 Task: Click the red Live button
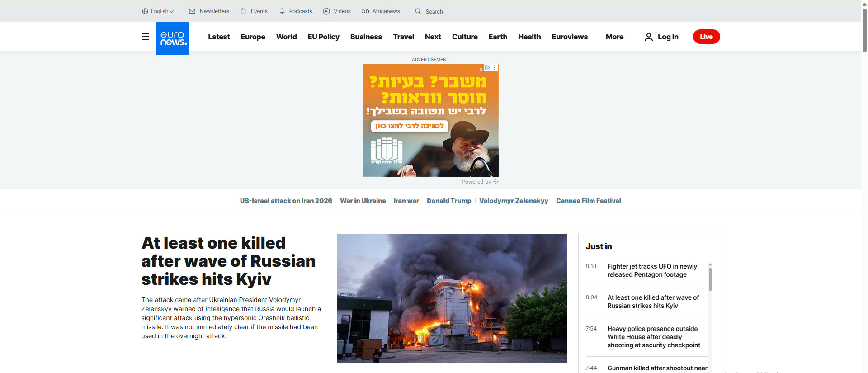pyautogui.click(x=706, y=37)
